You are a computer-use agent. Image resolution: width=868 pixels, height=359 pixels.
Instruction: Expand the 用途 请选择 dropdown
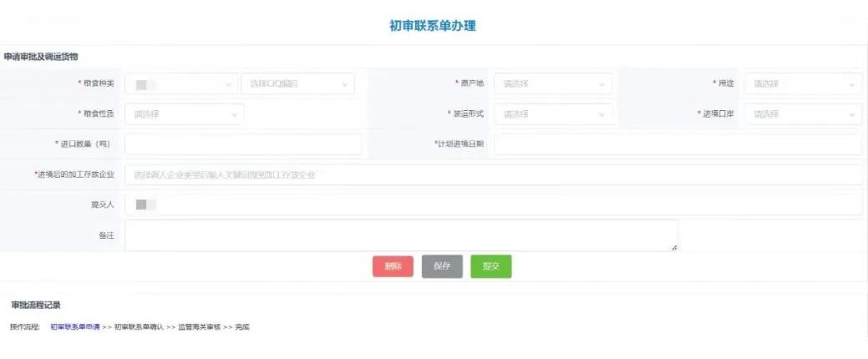pos(794,84)
